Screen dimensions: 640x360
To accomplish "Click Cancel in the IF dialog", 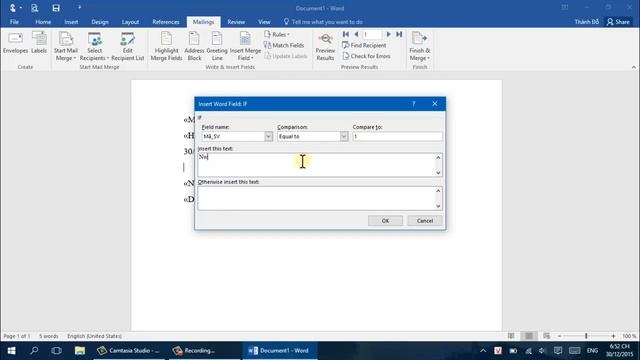I will click(424, 220).
